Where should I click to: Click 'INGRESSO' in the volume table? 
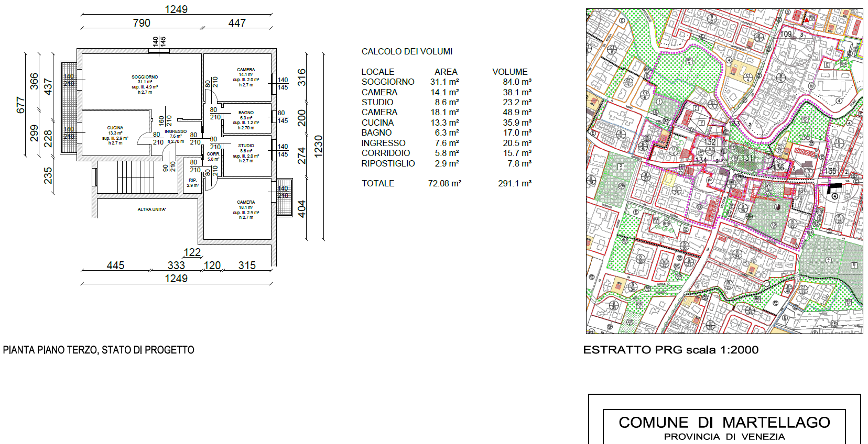point(383,143)
